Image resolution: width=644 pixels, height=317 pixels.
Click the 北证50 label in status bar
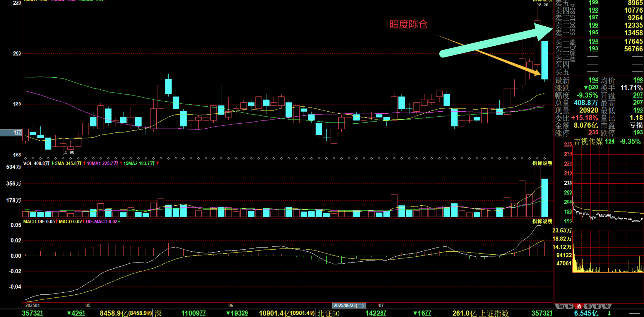[328, 313]
